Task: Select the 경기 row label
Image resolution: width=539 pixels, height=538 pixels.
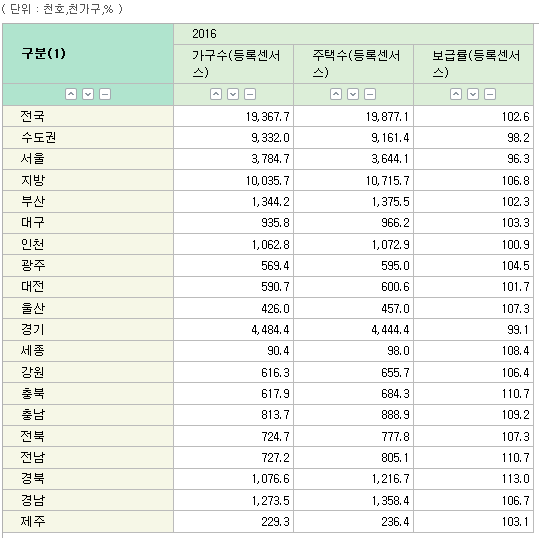Action: 33,329
